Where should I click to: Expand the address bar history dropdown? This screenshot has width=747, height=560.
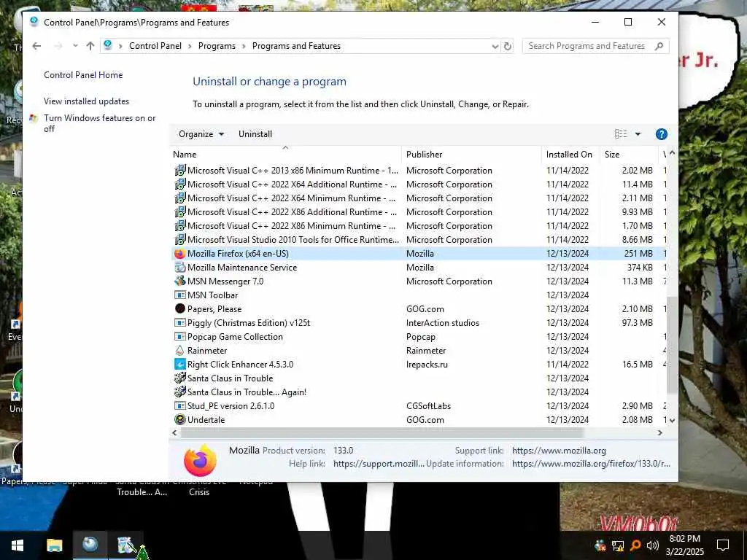point(495,46)
